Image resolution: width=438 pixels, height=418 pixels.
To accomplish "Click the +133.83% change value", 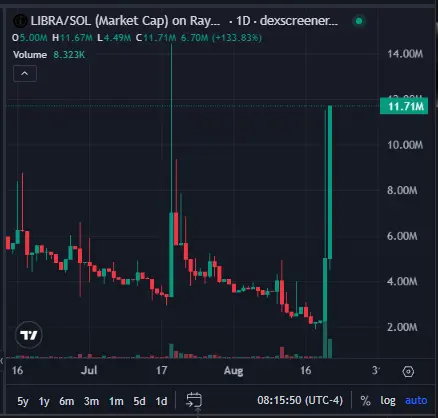I will (238, 38).
